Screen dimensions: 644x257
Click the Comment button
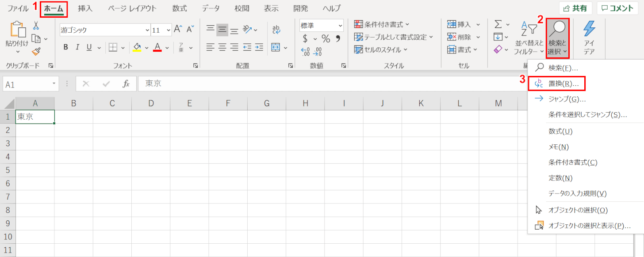[x=617, y=8]
